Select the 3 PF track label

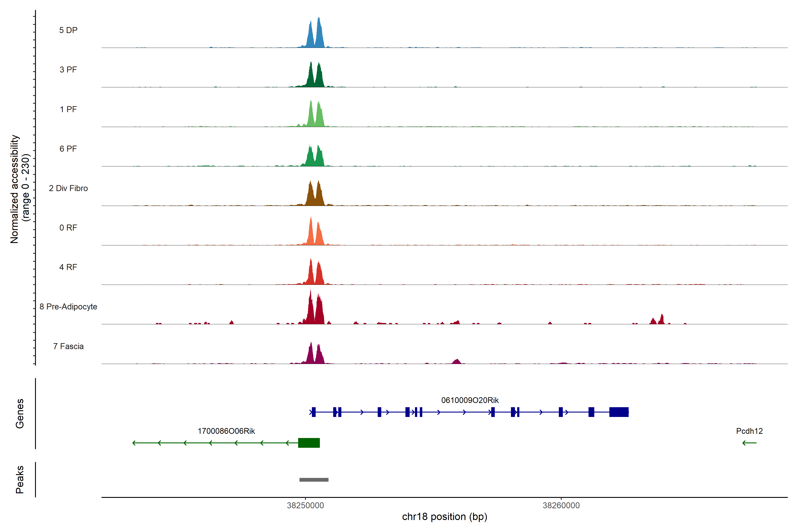68,70
